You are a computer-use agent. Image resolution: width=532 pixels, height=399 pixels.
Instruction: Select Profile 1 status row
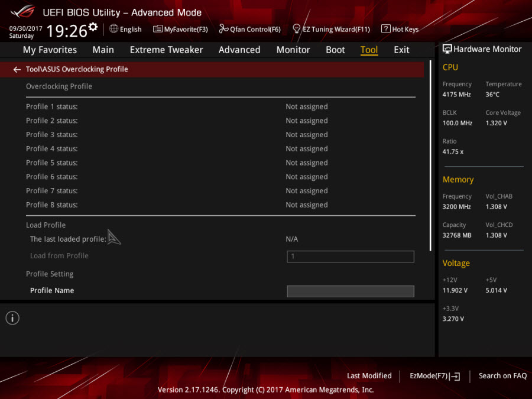coord(220,106)
